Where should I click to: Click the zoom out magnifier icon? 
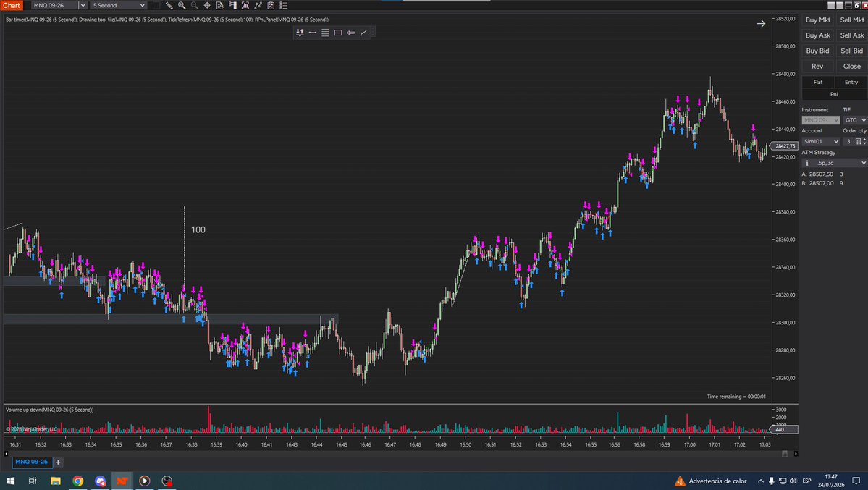point(194,6)
